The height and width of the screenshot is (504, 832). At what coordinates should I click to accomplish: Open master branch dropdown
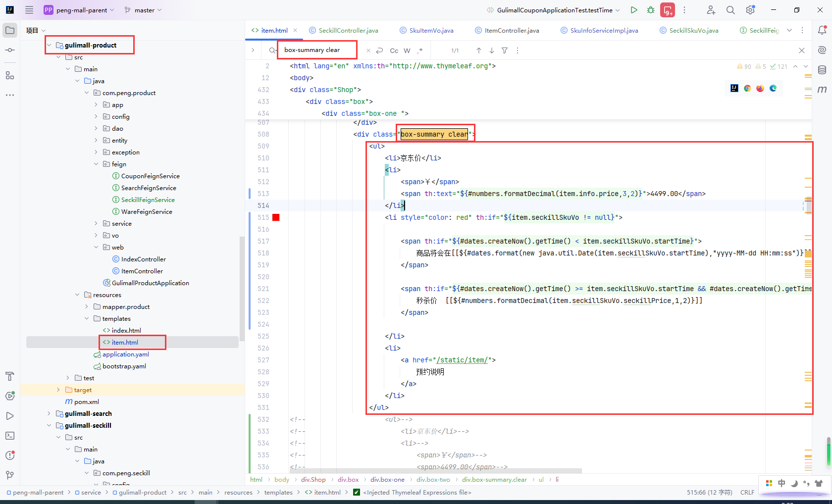coord(143,10)
